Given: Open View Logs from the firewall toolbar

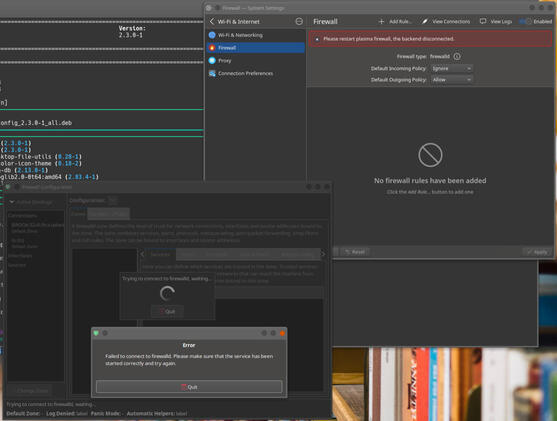Looking at the screenshot, I should 496,21.
